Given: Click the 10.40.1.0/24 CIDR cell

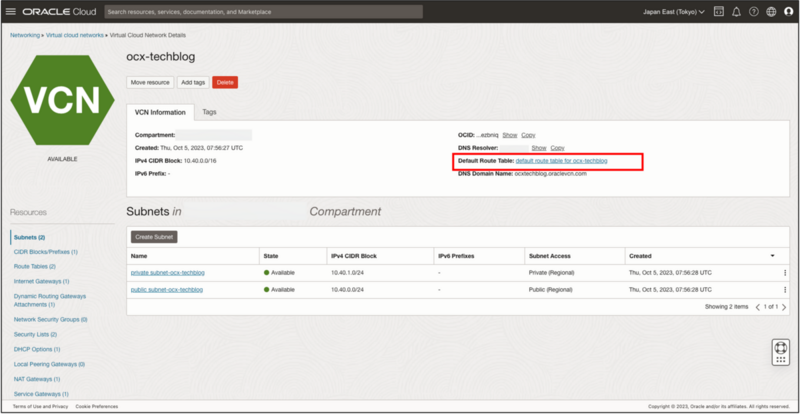Looking at the screenshot, I should click(346, 273).
